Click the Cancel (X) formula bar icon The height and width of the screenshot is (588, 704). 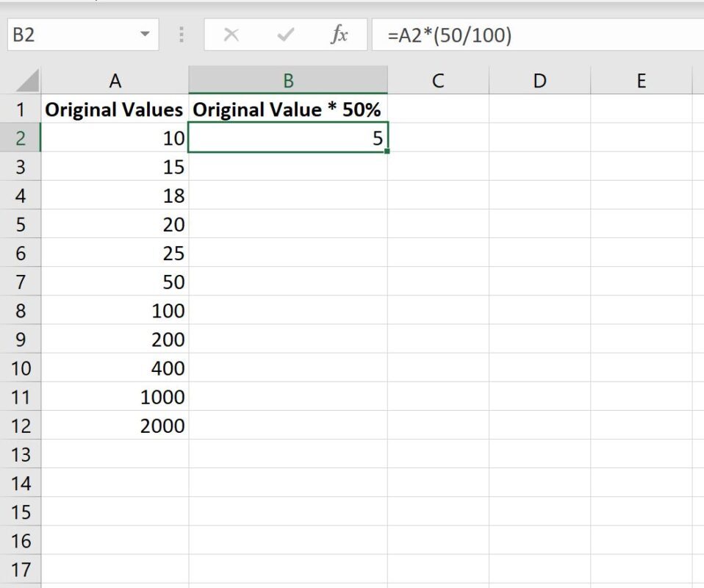tap(231, 35)
